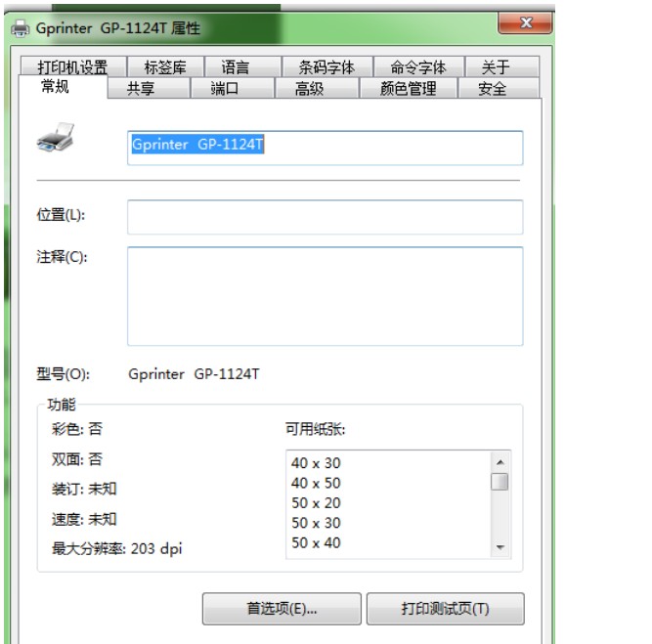Click the paper list scroll-down arrow

(500, 547)
